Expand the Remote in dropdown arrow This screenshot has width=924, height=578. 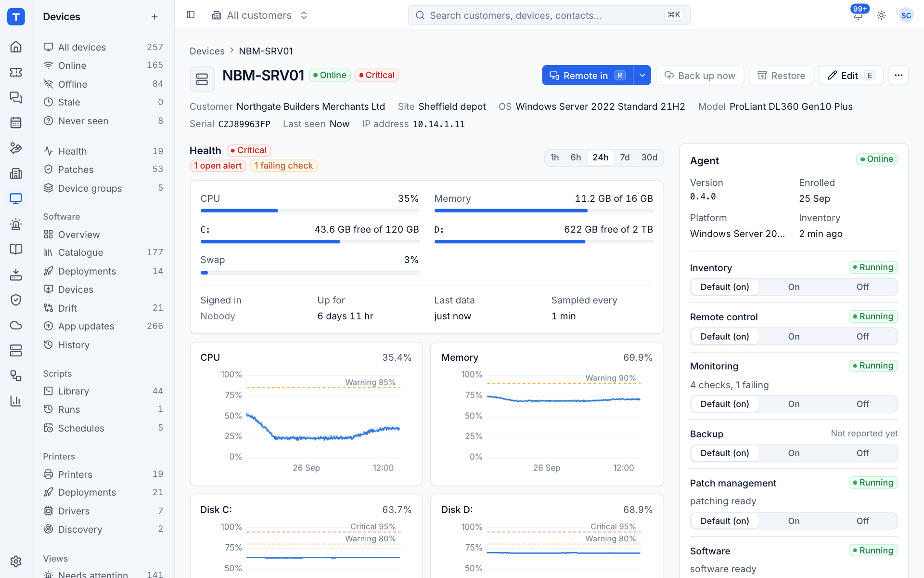(642, 75)
